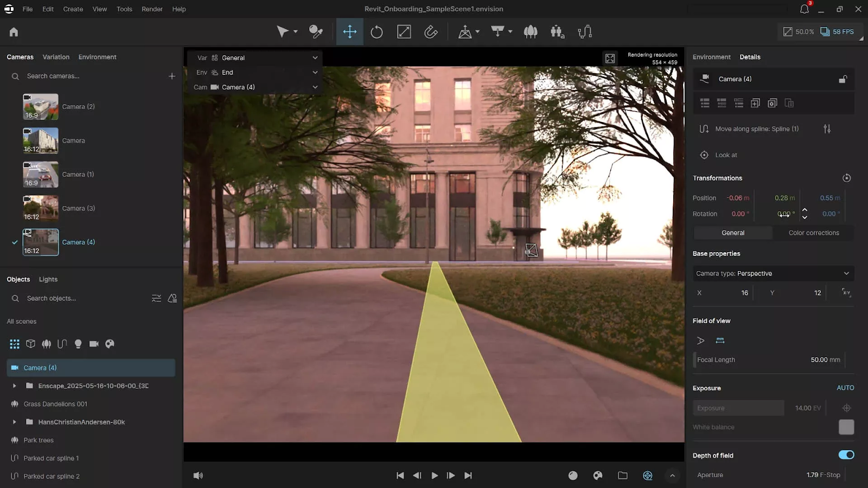This screenshot has height=488, width=868.
Task: Filter objects by light bulb icon
Action: [78, 344]
